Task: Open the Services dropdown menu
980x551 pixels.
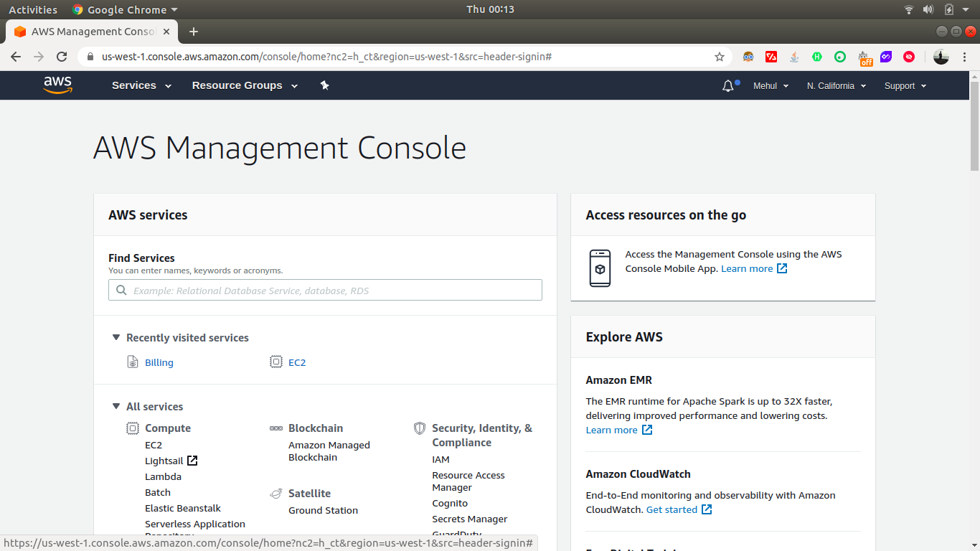Action: point(141,85)
